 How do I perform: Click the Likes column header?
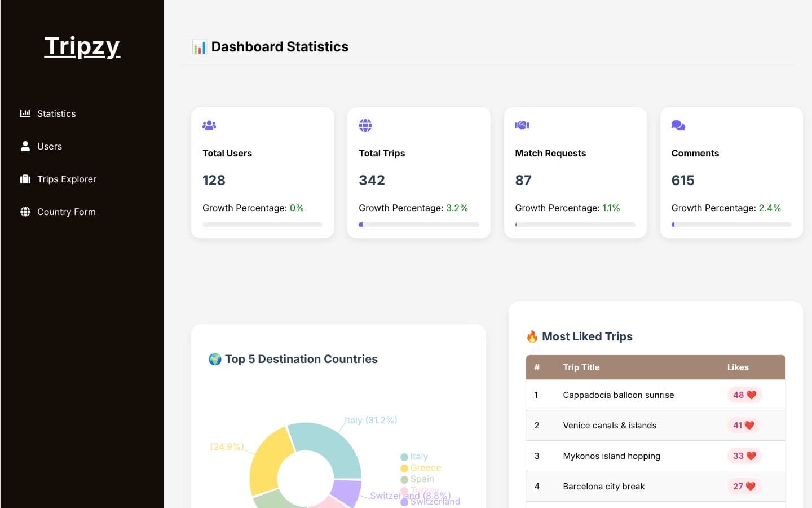tap(738, 367)
